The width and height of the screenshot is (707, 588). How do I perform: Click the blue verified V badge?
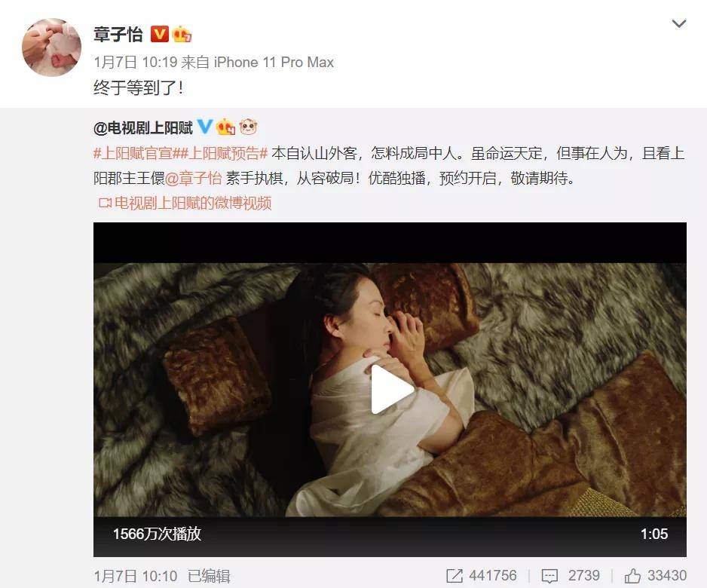tap(205, 127)
